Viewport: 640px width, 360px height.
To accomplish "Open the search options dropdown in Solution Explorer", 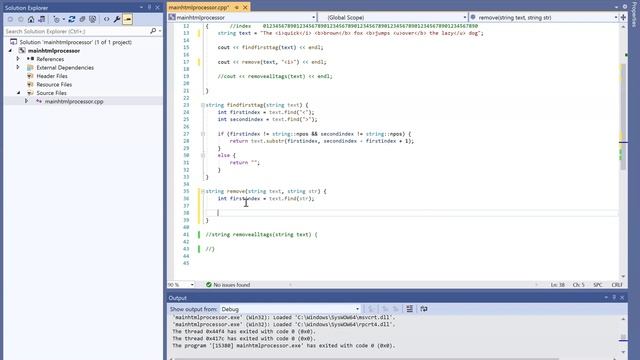I will [160, 31].
